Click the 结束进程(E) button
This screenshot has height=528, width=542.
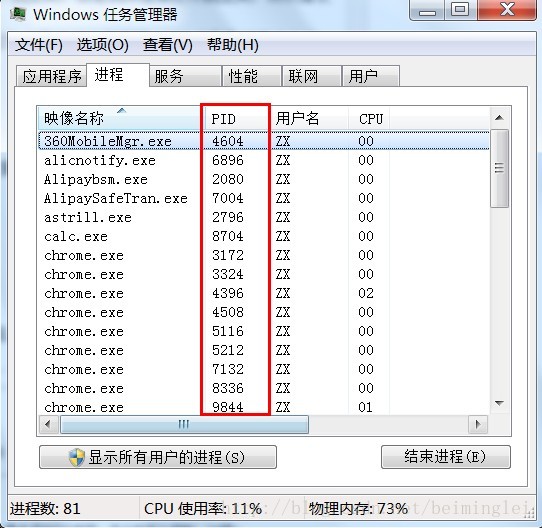point(446,457)
